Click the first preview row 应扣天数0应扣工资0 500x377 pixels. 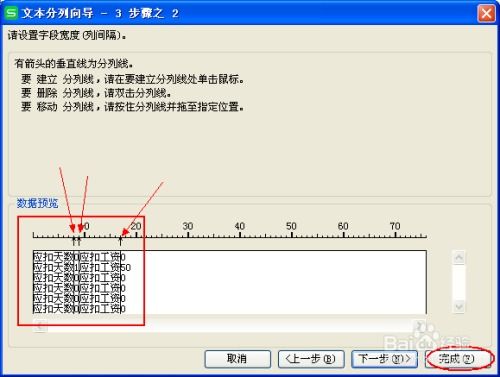coord(79,257)
